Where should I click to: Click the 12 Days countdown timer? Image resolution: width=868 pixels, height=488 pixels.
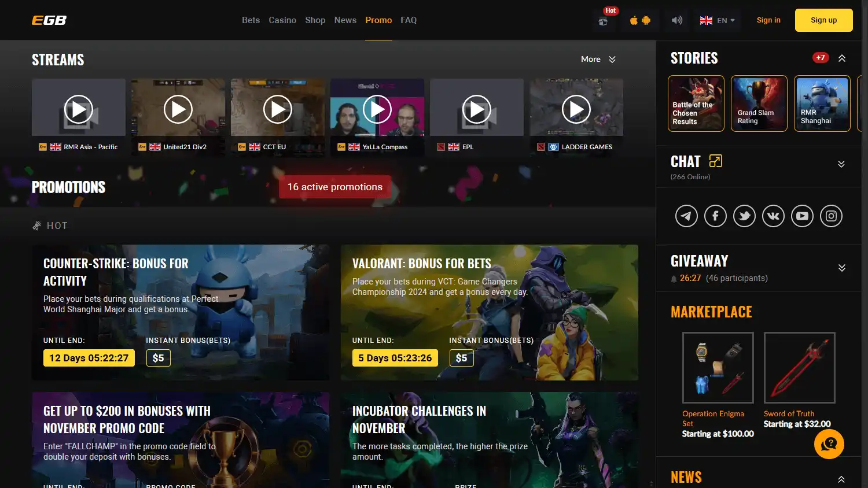(89, 358)
